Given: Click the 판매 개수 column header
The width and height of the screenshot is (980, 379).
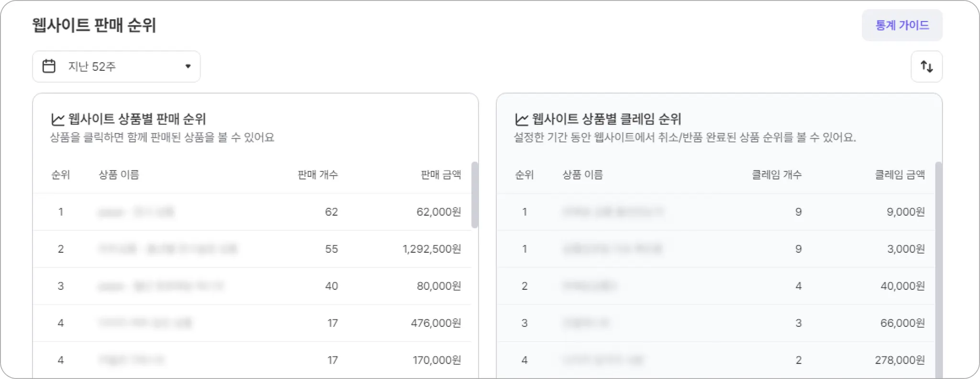Looking at the screenshot, I should point(317,175).
